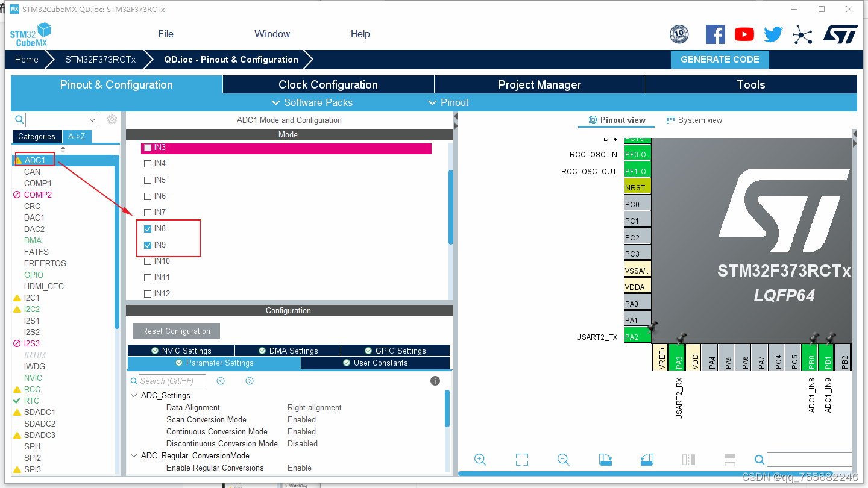Click the pin search magnifier icon
Viewport: 868px width, 488px height.
pos(759,460)
